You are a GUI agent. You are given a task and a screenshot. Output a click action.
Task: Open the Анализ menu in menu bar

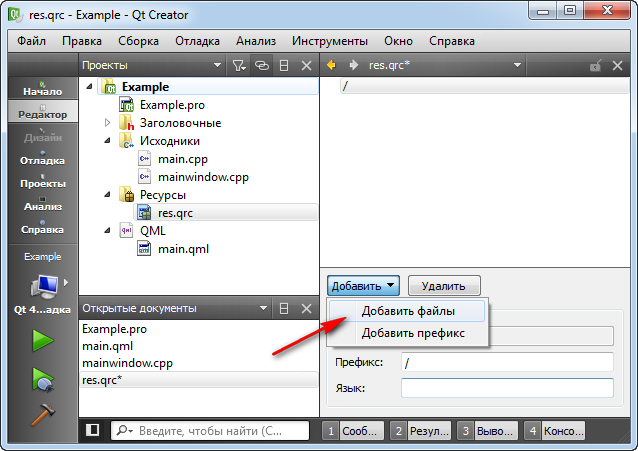256,41
